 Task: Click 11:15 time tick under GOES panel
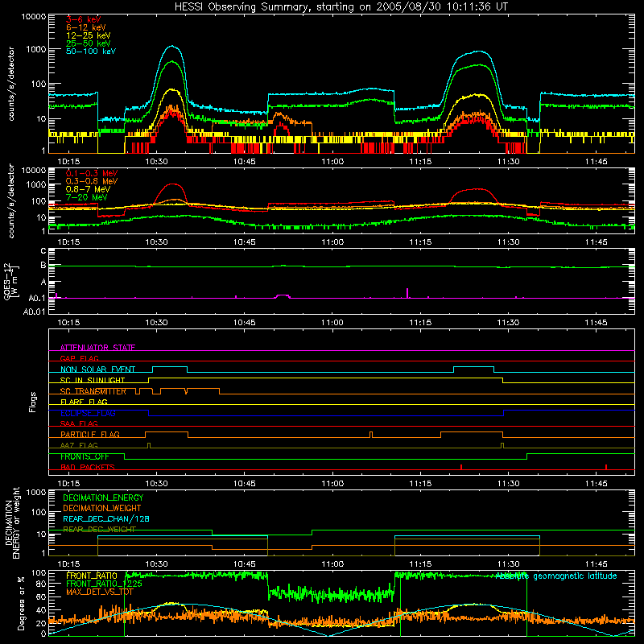click(x=420, y=323)
